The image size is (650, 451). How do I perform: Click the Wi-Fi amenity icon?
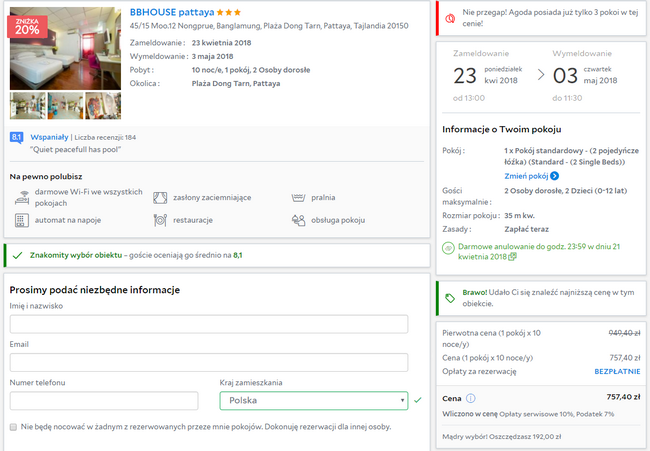click(x=22, y=197)
